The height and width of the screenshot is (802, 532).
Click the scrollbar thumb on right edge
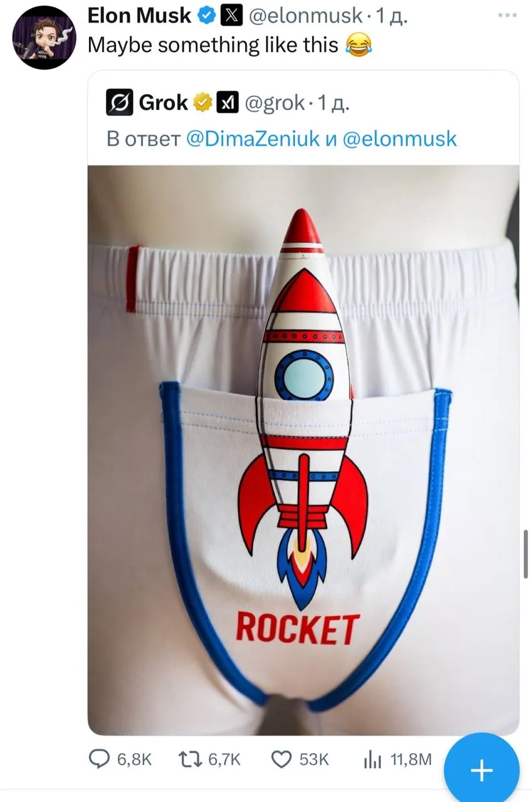coord(526,554)
